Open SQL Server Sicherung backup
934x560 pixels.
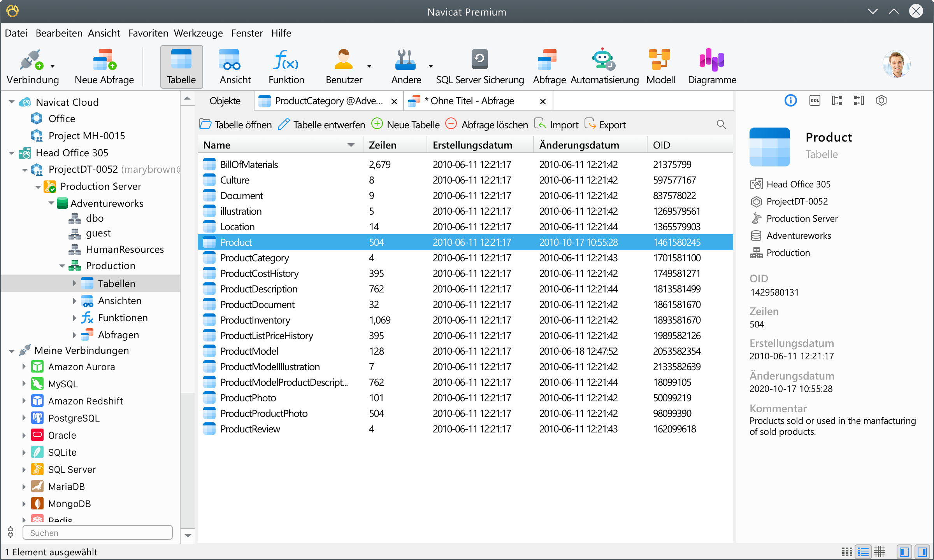(479, 66)
